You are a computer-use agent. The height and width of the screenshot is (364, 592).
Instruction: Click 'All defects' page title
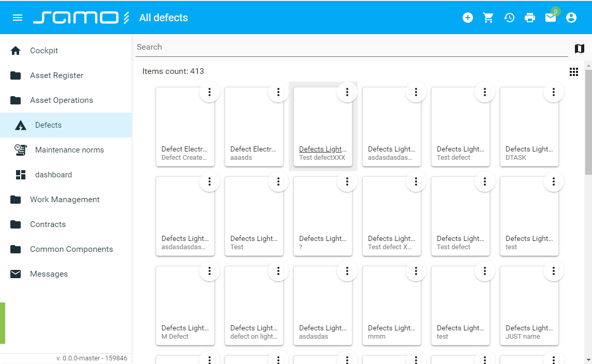164,18
